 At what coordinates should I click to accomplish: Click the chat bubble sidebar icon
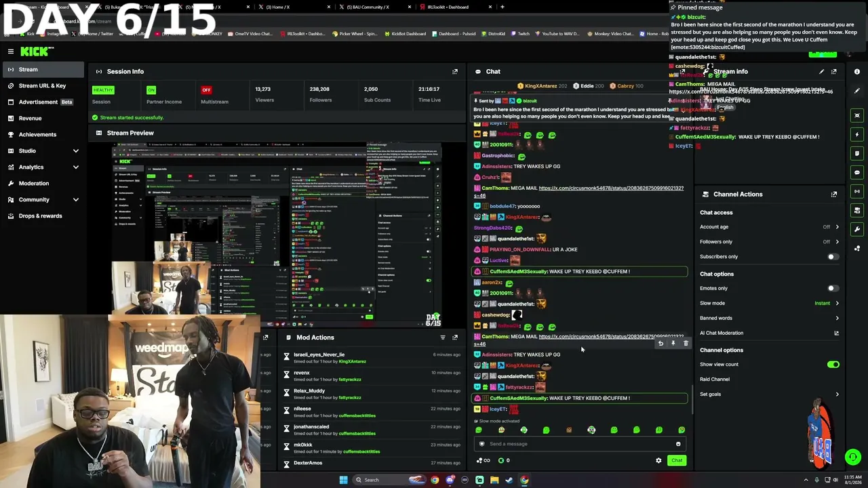pos(857,172)
